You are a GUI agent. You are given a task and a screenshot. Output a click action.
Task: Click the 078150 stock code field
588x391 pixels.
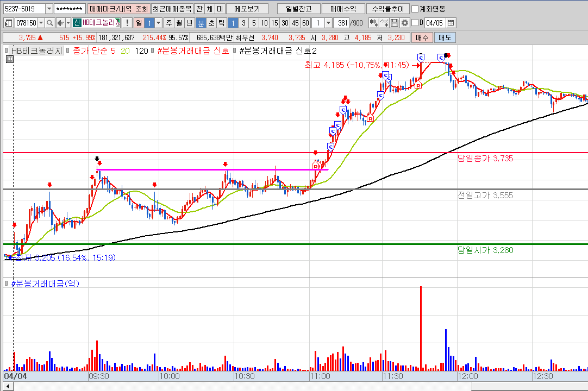click(26, 23)
